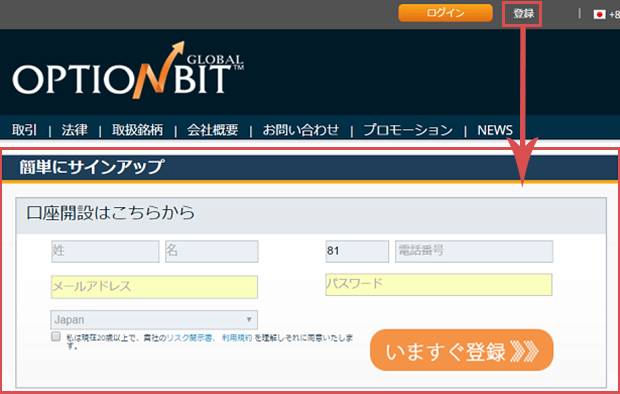Click the 口座開設はこちらから heading text
Screen dimensions: 620x394
(x=111, y=213)
